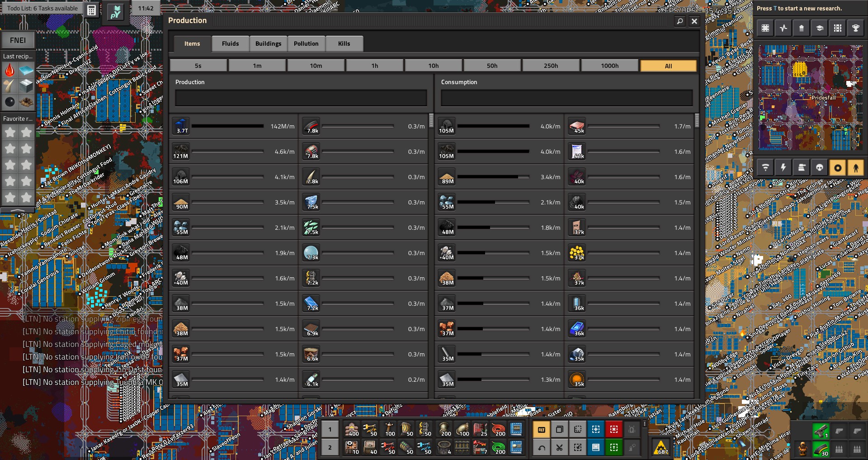Pick assembling machine stack of 10
Screen dimensions: 868x460
click(x=352, y=447)
